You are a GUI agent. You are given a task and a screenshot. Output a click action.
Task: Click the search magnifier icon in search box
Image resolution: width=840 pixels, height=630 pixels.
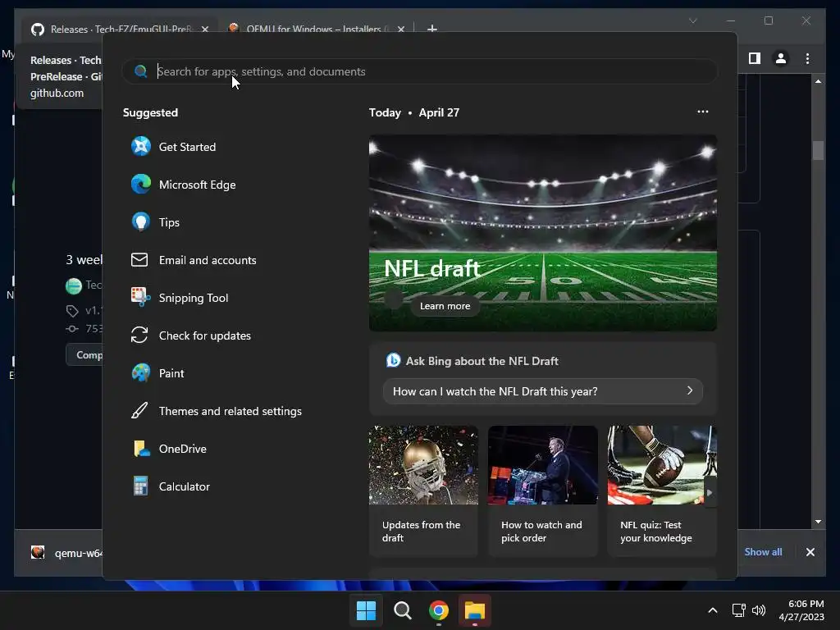(x=141, y=71)
